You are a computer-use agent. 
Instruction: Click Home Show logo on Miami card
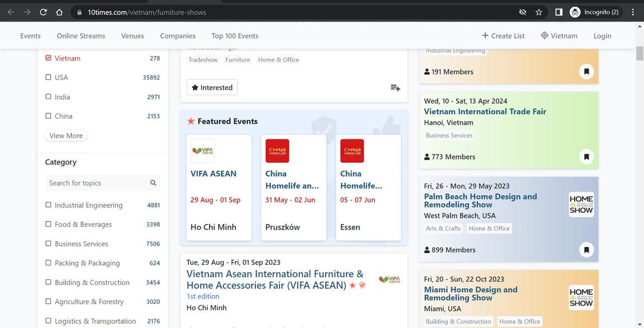click(x=581, y=298)
